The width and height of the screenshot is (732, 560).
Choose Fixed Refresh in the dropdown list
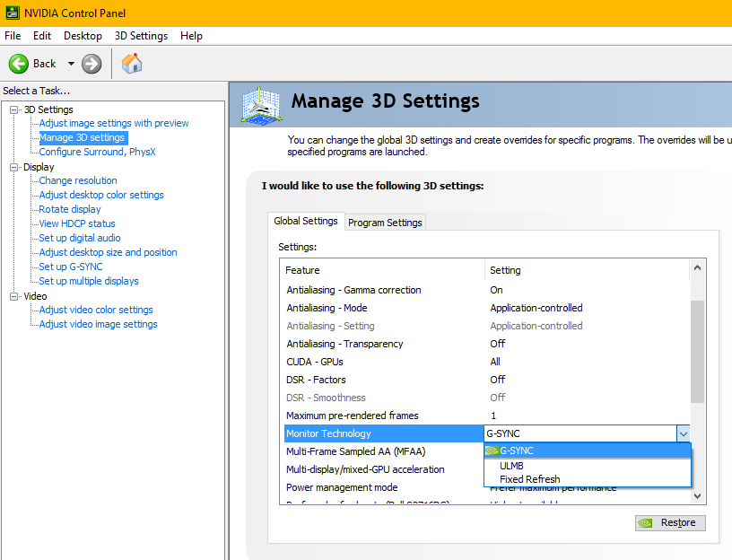(x=588, y=479)
